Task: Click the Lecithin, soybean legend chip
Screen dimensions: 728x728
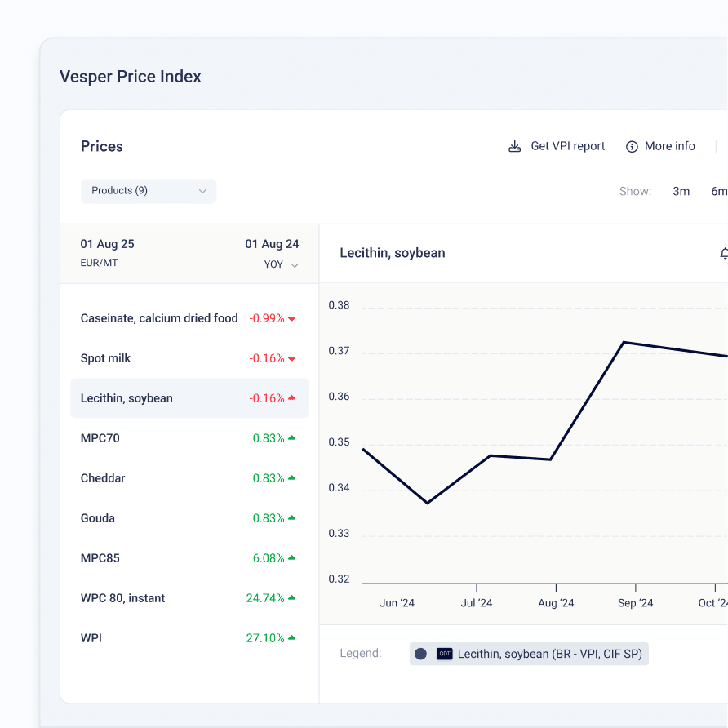Action: point(529,654)
